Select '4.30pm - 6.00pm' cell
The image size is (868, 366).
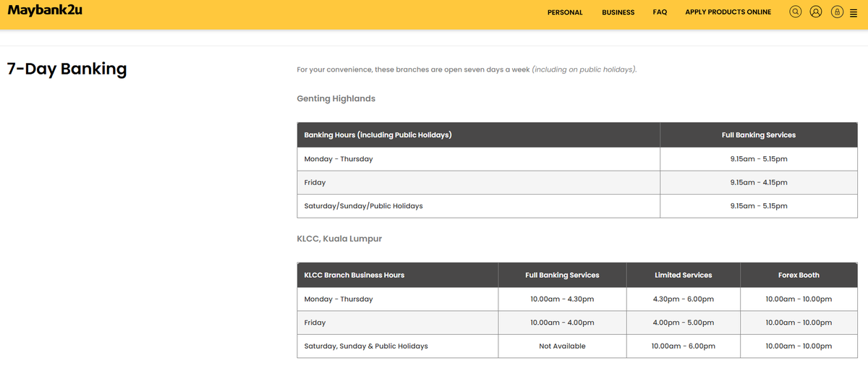point(683,299)
